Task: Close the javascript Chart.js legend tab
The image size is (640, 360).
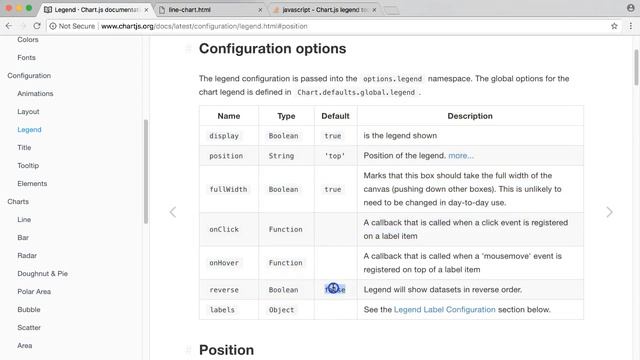Action: coord(374,10)
